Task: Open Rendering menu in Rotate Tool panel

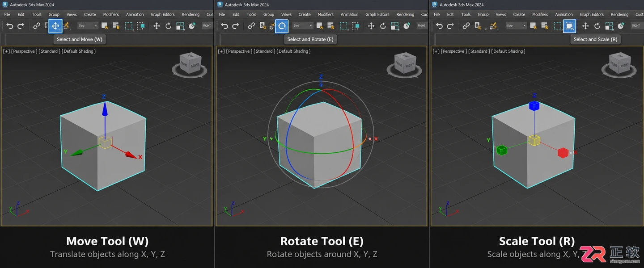Action: 405,14
